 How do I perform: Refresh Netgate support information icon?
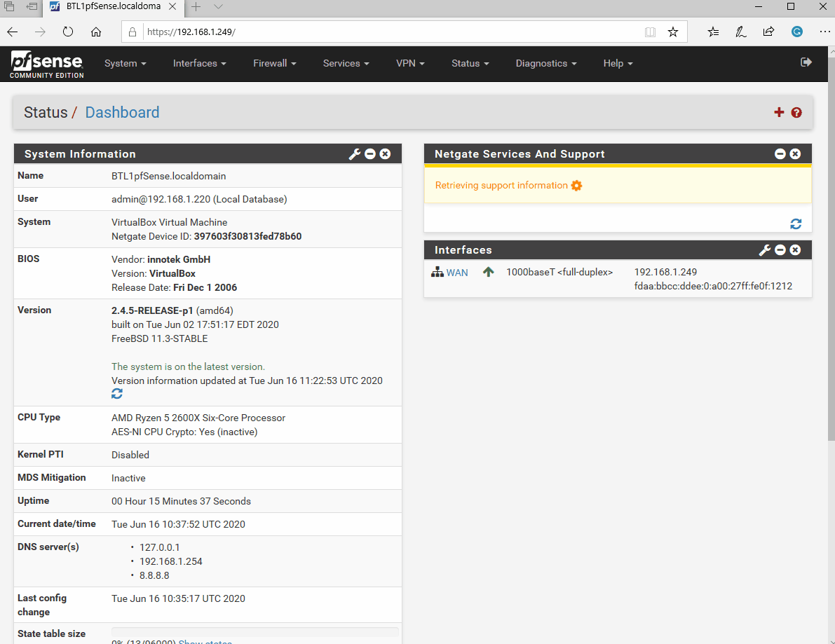[796, 224]
